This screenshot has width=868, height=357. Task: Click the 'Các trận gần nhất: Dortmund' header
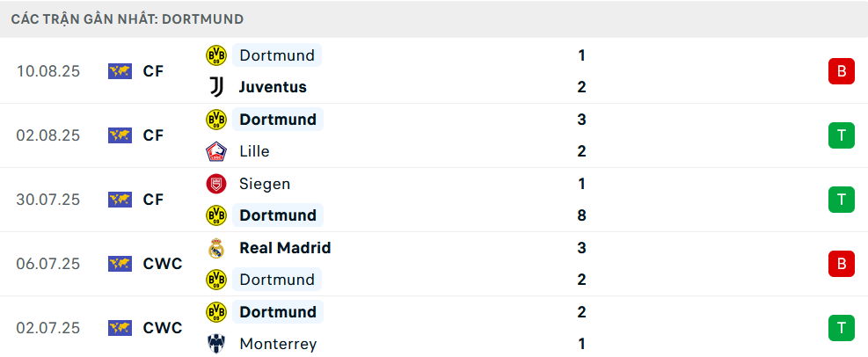(x=128, y=18)
